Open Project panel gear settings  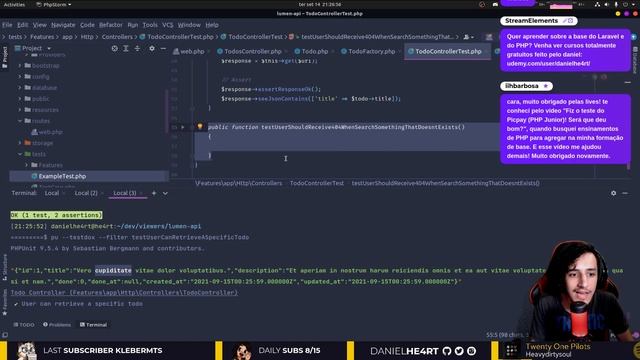click(x=152, y=48)
